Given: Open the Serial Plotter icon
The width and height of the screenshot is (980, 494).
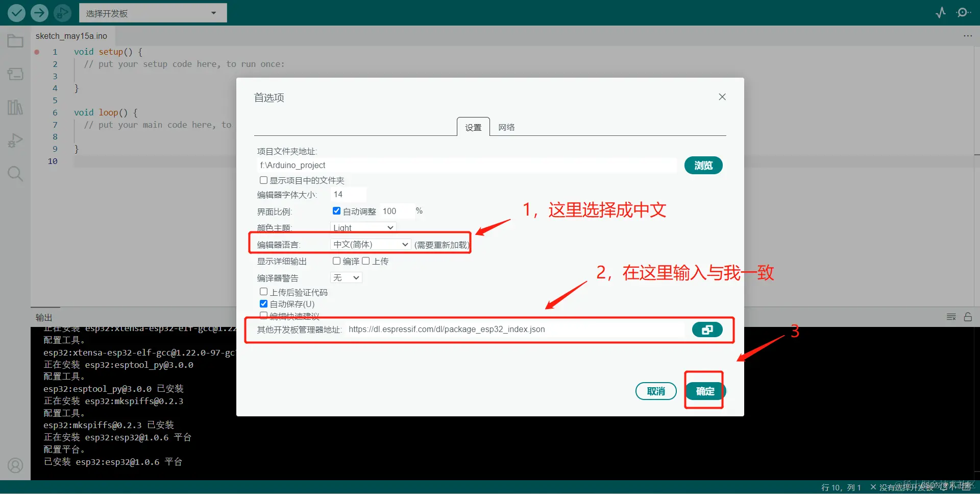Looking at the screenshot, I should pyautogui.click(x=941, y=13).
